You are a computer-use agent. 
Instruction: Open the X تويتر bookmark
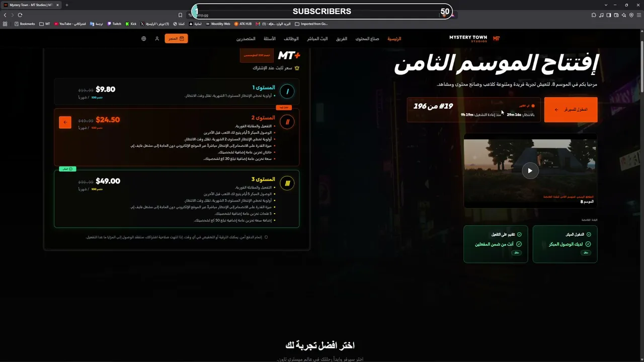point(155,24)
